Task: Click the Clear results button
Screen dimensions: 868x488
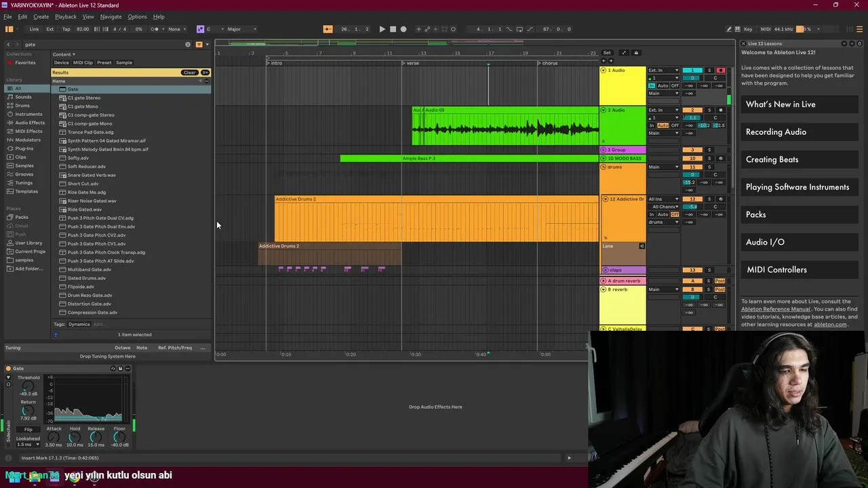Action: tap(189, 73)
